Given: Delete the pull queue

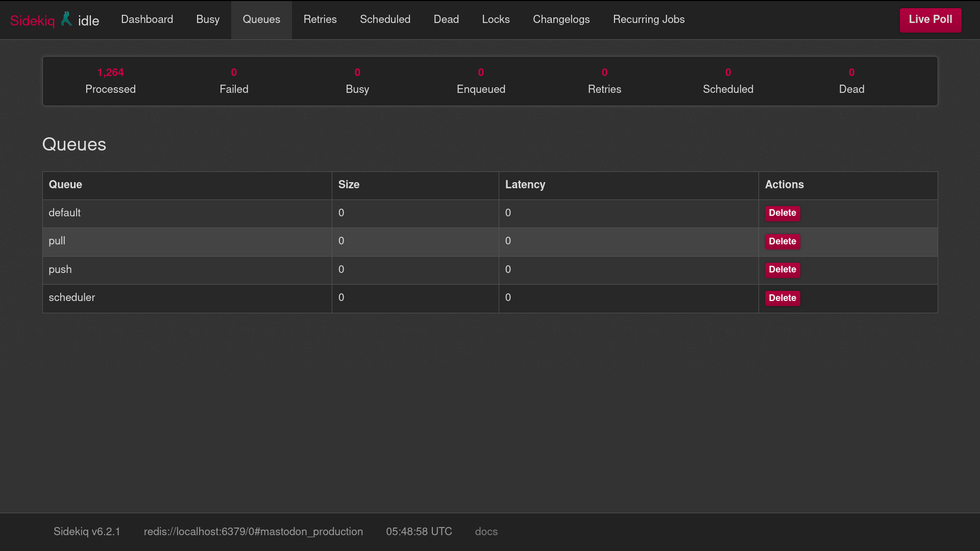Looking at the screenshot, I should click(782, 242).
